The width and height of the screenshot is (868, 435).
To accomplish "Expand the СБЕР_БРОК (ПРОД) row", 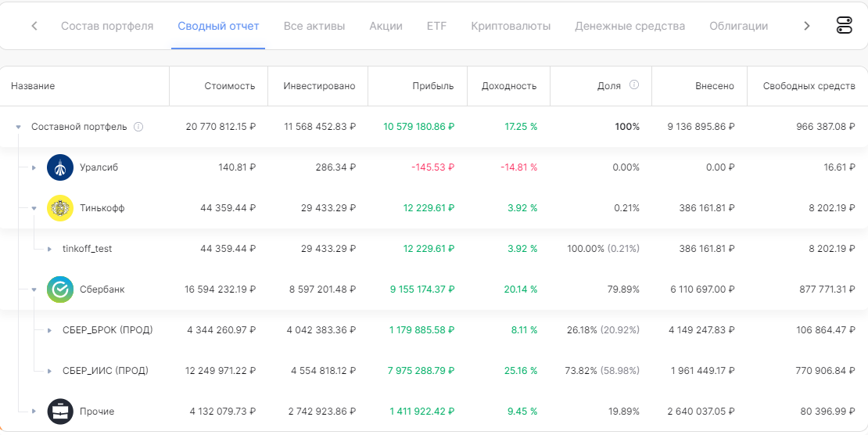I will tap(49, 330).
